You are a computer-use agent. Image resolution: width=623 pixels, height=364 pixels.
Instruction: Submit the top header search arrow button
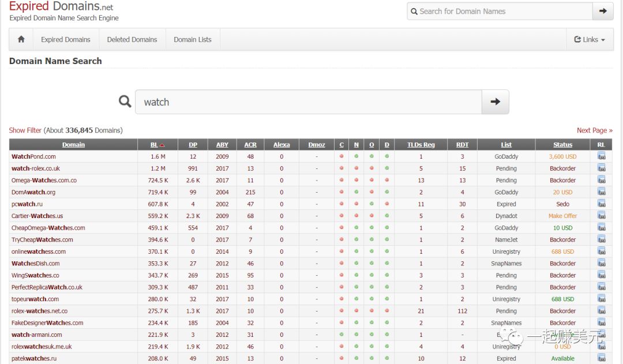(603, 11)
